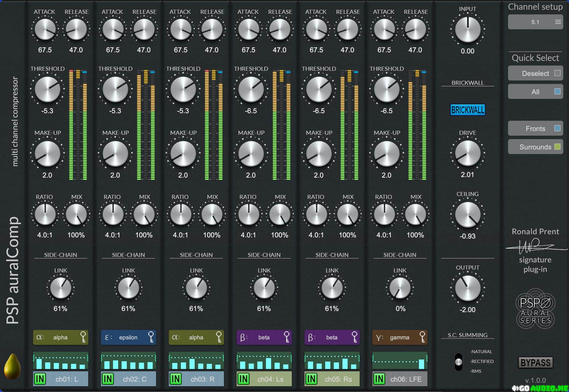Click the OUTPUT value -2.00
Image resolution: width=569 pixels, height=392 pixels.
[x=468, y=310]
